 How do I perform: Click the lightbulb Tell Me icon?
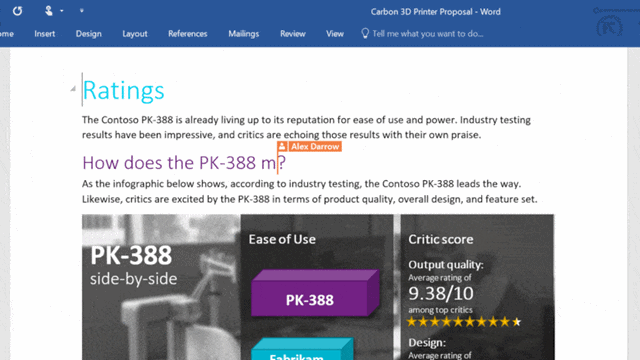(x=365, y=33)
